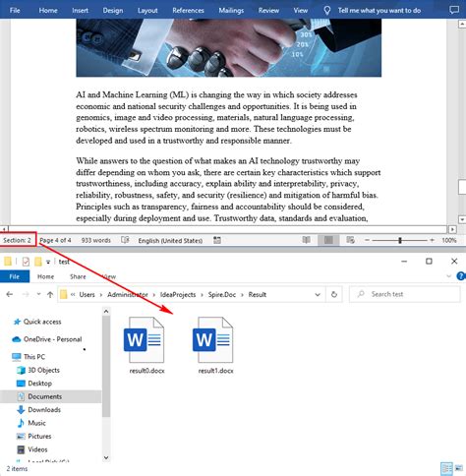Click the Word vertical scrollbar up arrow
The height and width of the screenshot is (476, 466).
(462, 24)
